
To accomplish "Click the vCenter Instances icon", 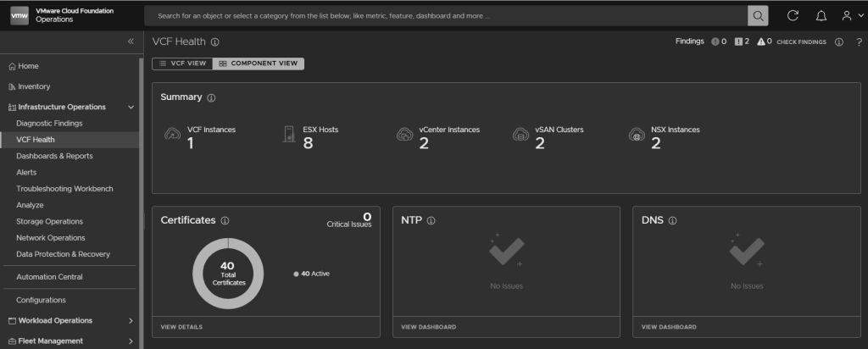I will 404,135.
